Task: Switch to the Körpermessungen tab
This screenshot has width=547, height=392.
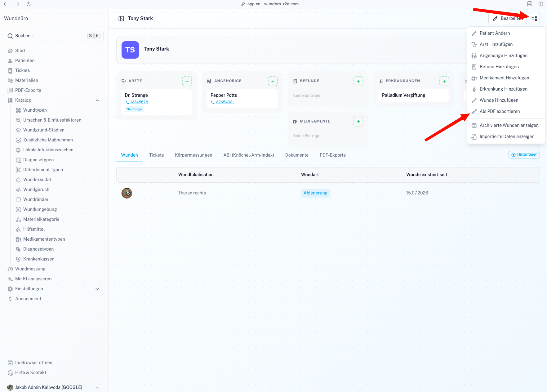Action: 193,155
